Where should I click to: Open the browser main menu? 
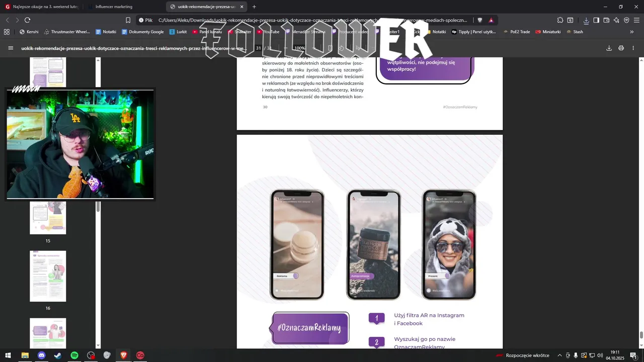coord(636,20)
